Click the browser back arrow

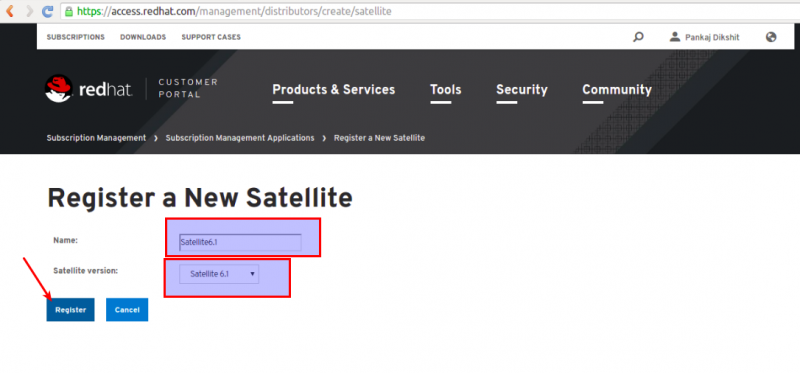click(x=10, y=11)
